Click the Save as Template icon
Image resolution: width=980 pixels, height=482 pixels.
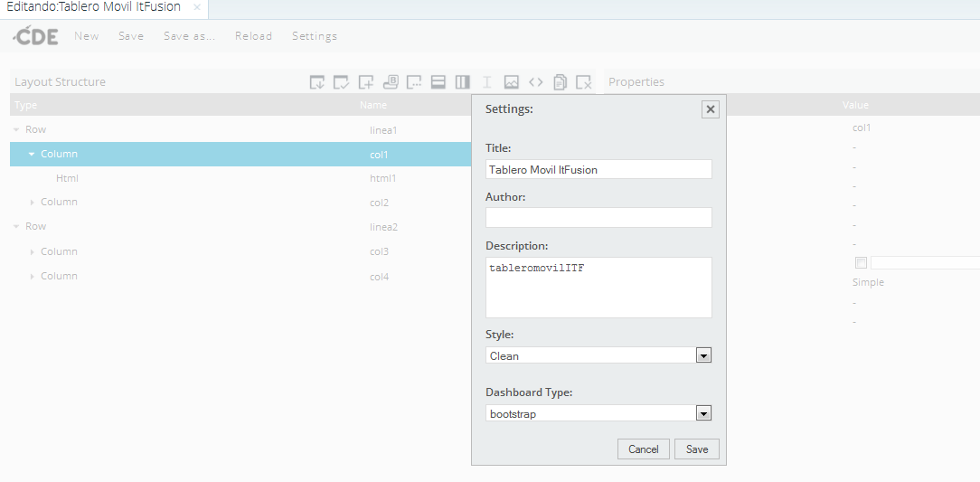(317, 82)
